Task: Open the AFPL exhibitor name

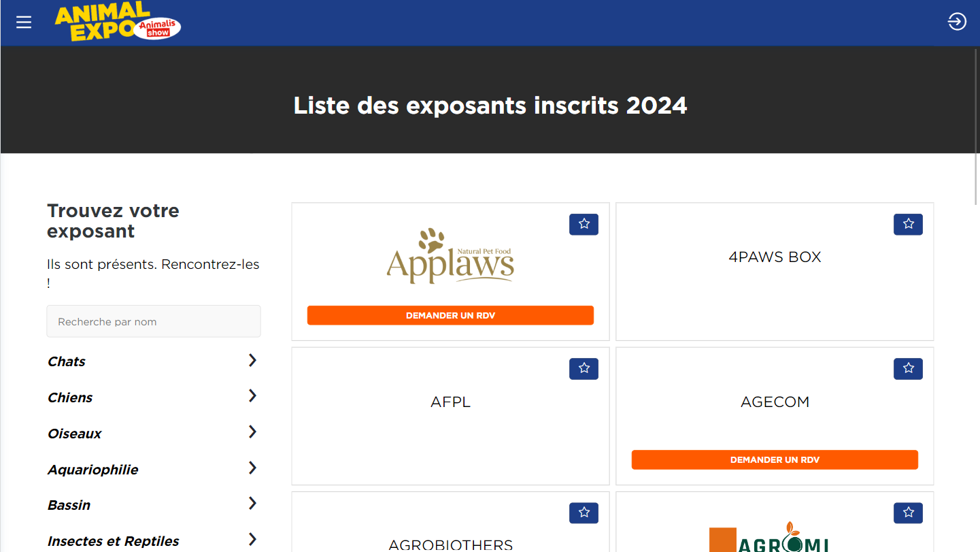Action: 450,402
